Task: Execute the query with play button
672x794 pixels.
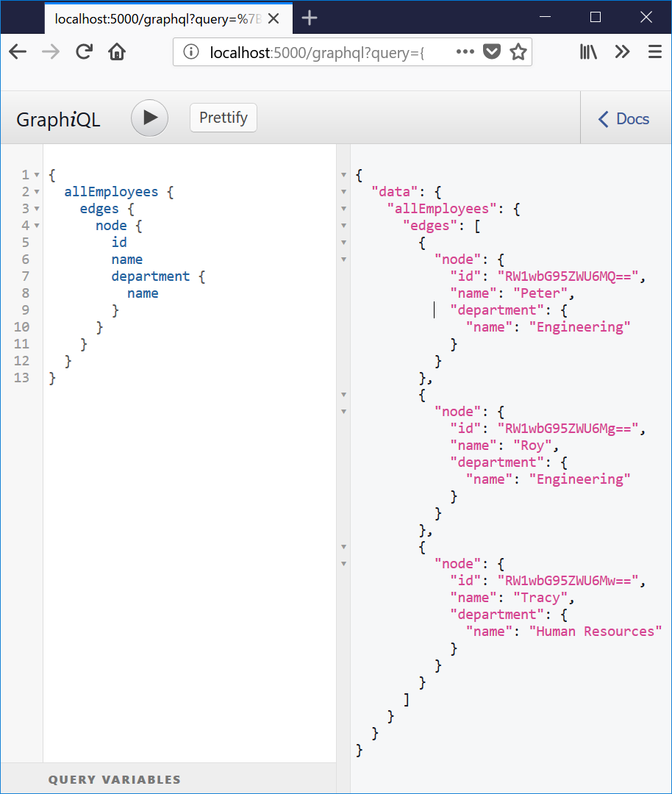Action: click(x=149, y=118)
